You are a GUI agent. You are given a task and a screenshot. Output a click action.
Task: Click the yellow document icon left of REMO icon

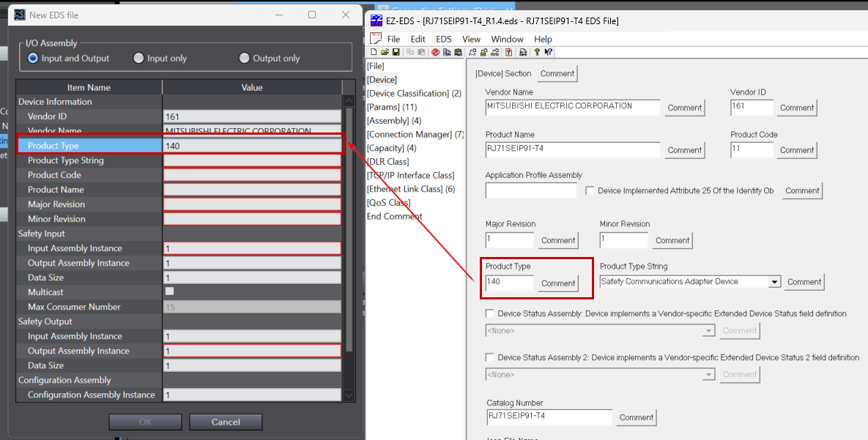coord(483,52)
